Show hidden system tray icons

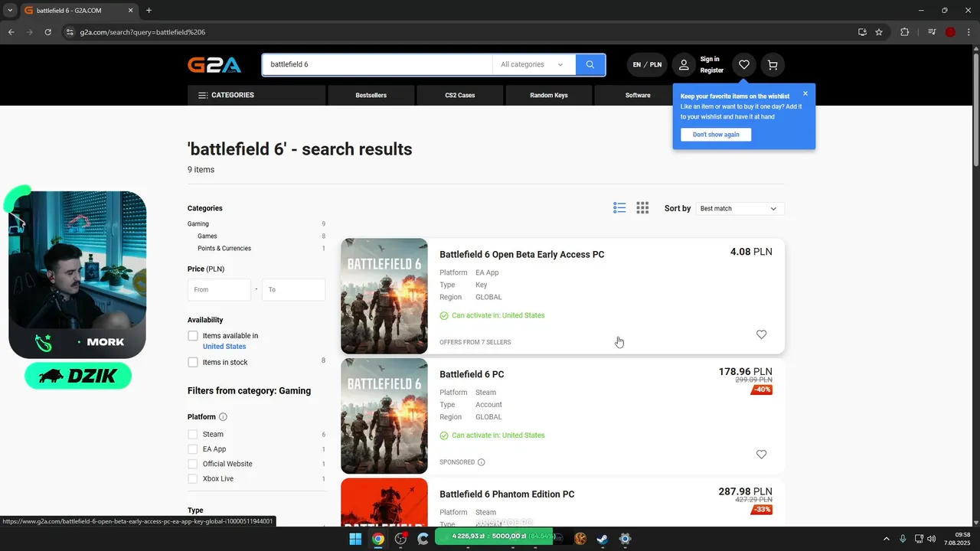click(887, 539)
